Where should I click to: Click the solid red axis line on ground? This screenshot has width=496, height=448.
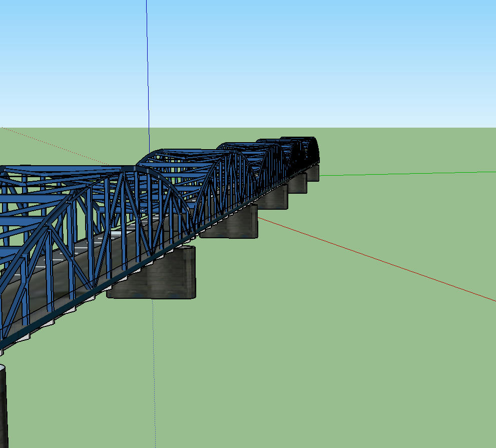376,259
